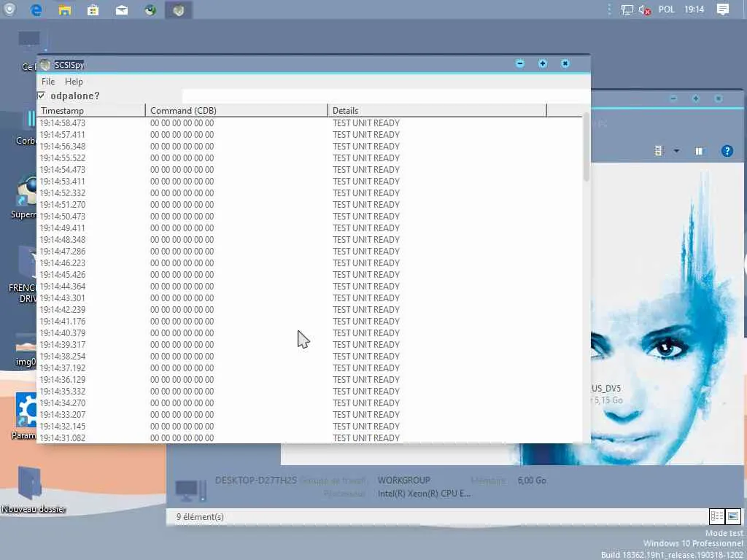Uncheck the odpalone? checkbox
The image size is (747, 560).
42,96
